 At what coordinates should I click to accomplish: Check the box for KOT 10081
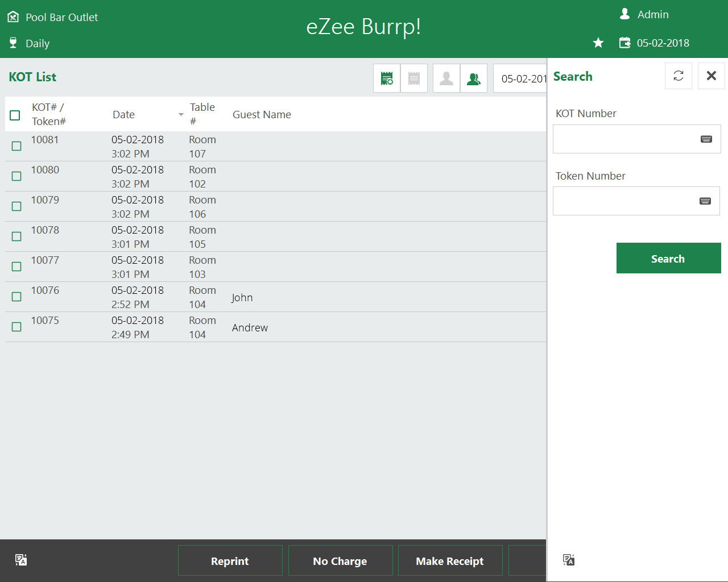[x=16, y=146]
